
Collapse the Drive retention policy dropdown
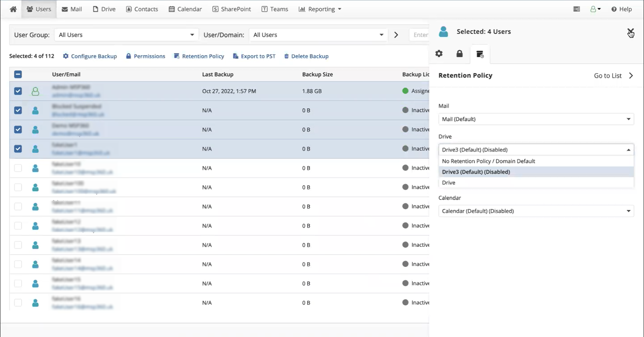point(536,150)
